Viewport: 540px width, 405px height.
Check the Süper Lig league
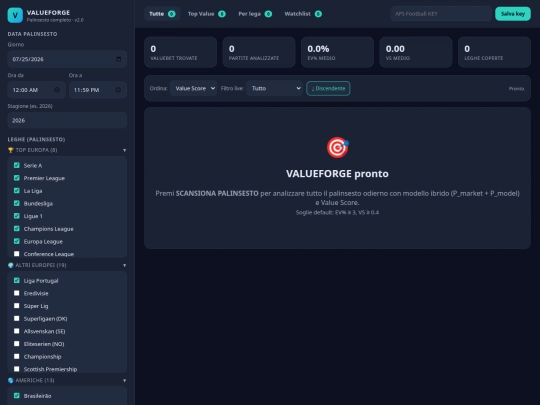coord(17,306)
